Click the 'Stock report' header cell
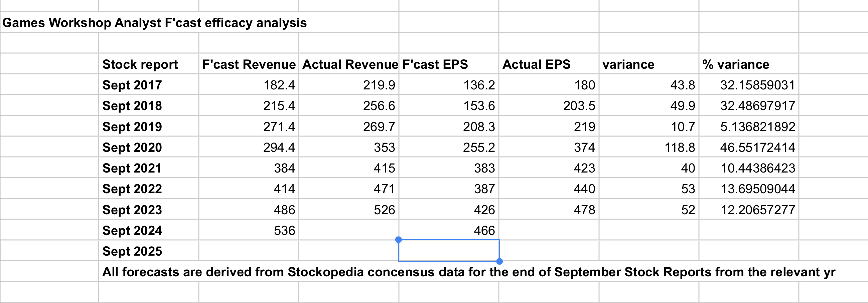 pos(149,64)
